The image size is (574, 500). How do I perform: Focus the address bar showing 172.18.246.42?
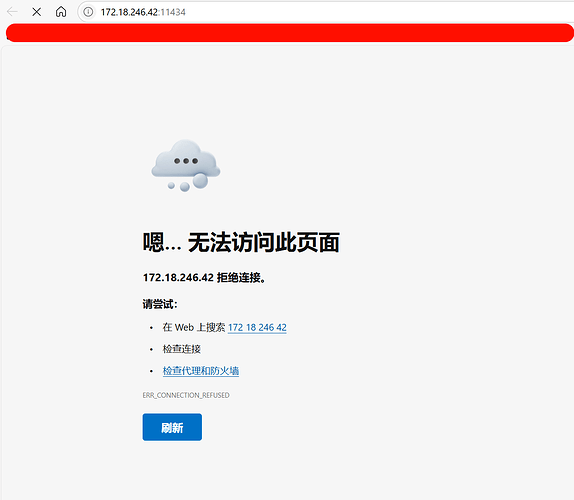point(326,12)
